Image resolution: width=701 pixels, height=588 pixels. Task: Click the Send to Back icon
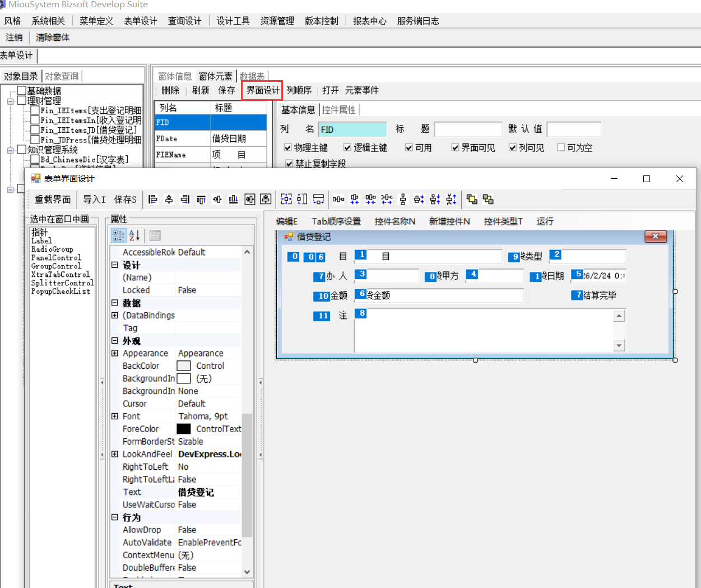488,200
